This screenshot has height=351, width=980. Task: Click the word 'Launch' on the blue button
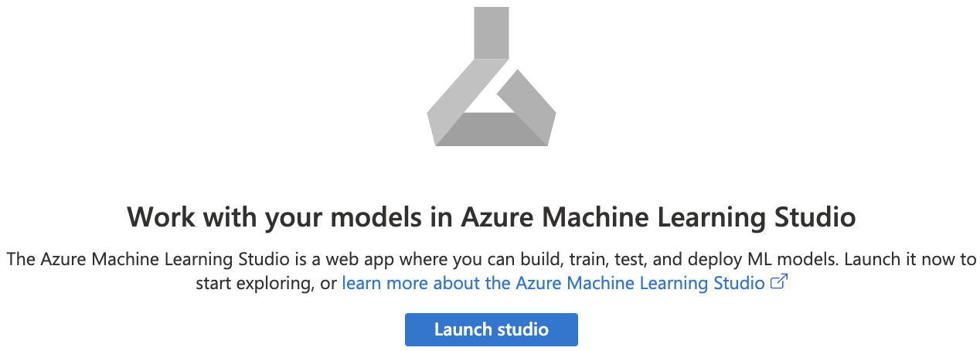(462, 329)
